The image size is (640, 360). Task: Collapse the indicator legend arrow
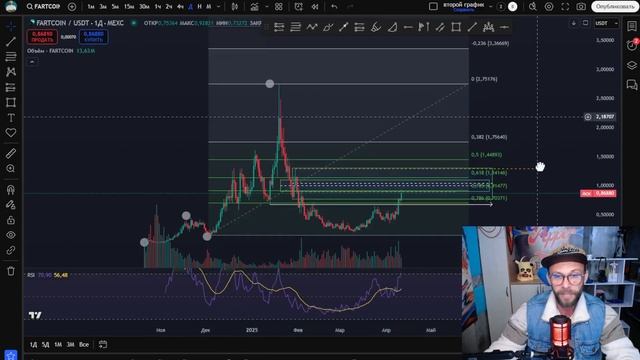point(32,62)
